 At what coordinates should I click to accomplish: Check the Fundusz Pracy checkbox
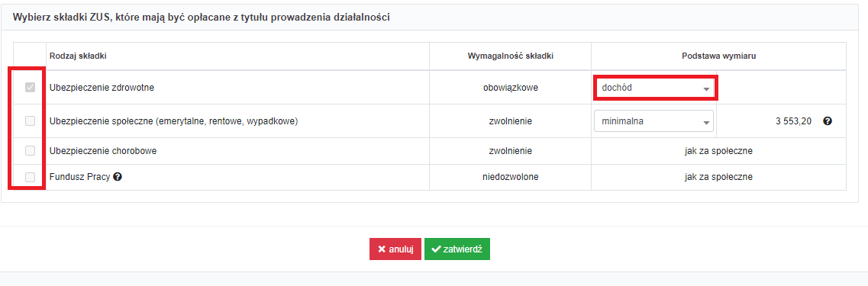tap(30, 177)
